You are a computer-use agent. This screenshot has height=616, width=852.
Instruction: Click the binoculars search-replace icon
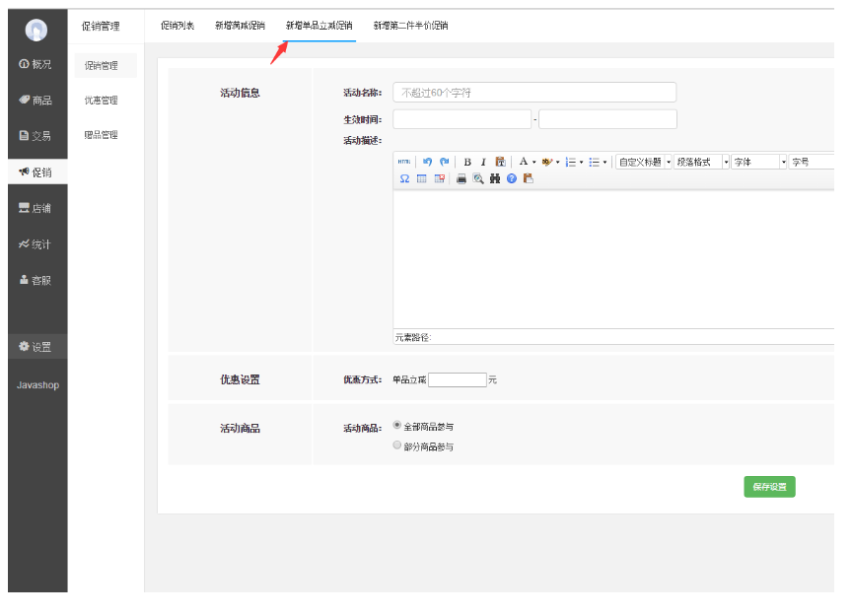[x=495, y=178]
